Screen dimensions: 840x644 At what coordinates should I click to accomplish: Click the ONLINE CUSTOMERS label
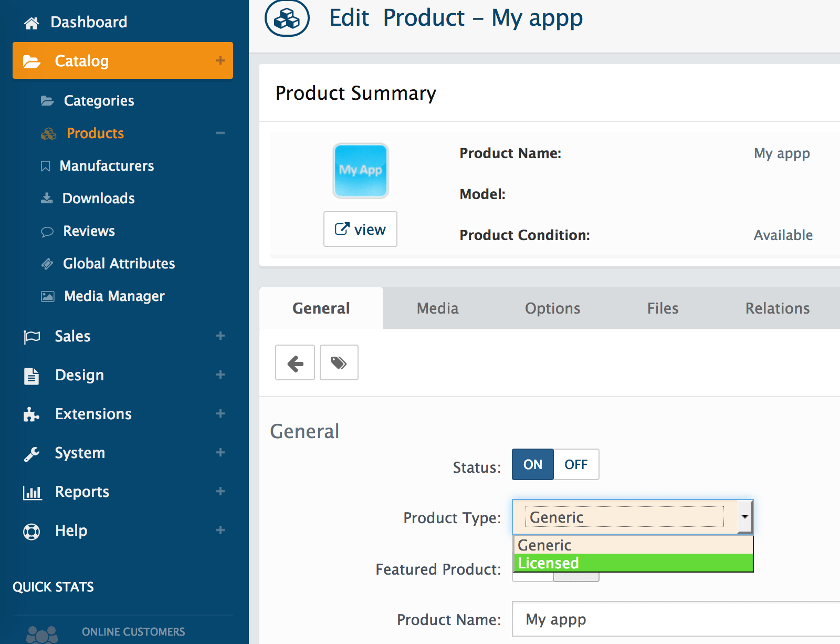pos(133,632)
